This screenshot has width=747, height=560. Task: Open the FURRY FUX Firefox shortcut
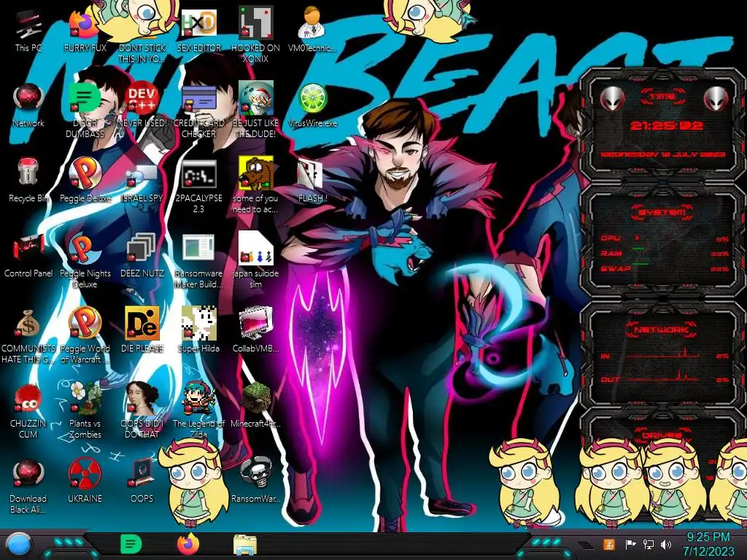tap(85, 31)
